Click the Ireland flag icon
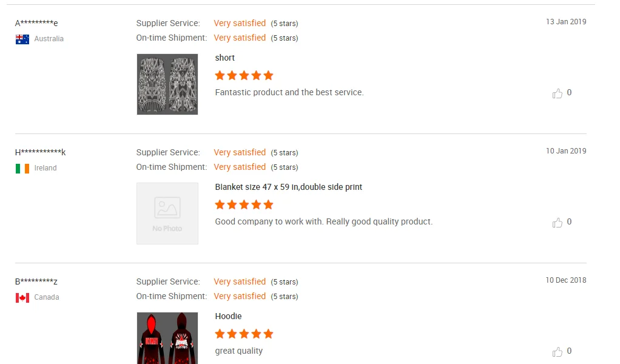The height and width of the screenshot is (364, 620). [x=22, y=168]
